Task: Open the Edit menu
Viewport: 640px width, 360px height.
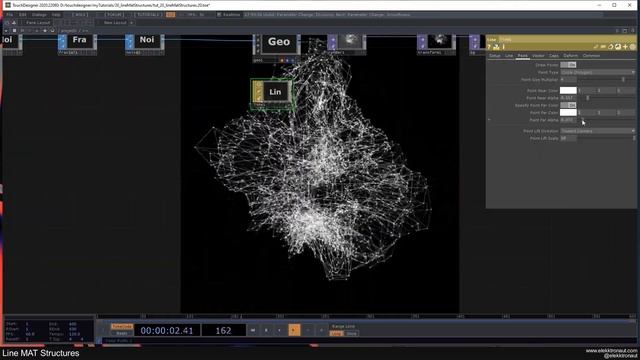Action: point(22,15)
